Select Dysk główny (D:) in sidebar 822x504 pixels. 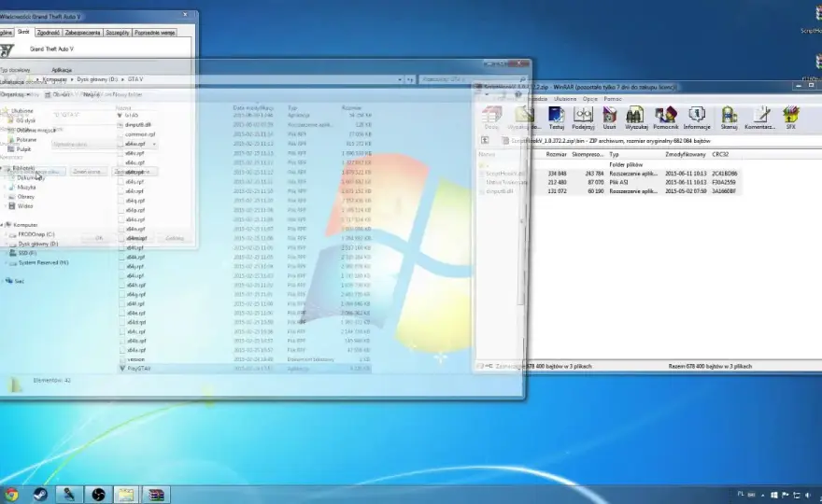click(37, 244)
